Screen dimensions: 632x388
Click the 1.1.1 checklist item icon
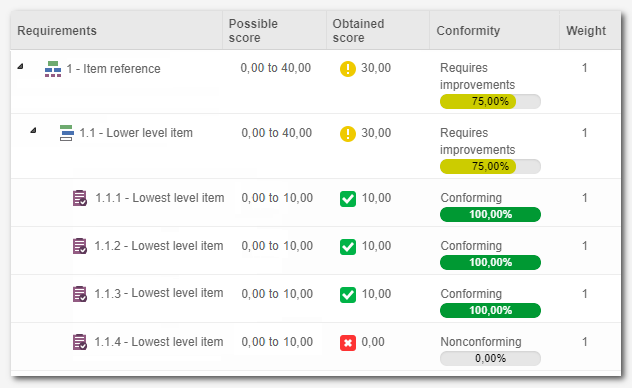point(80,198)
